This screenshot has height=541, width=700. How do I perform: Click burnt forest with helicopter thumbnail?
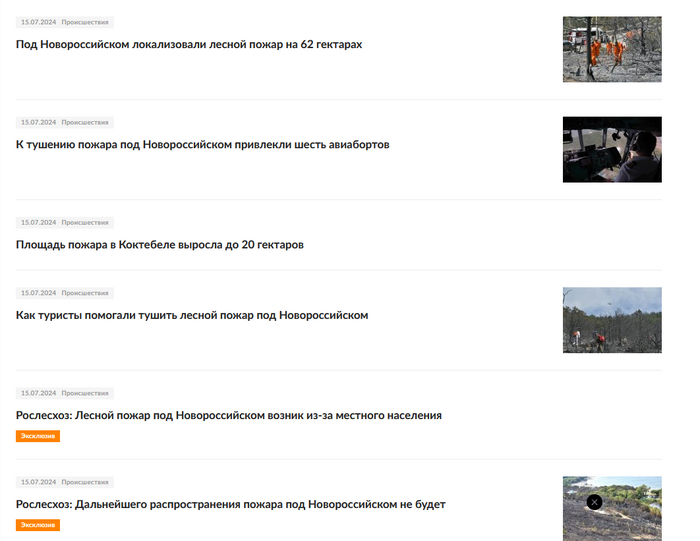point(612,320)
